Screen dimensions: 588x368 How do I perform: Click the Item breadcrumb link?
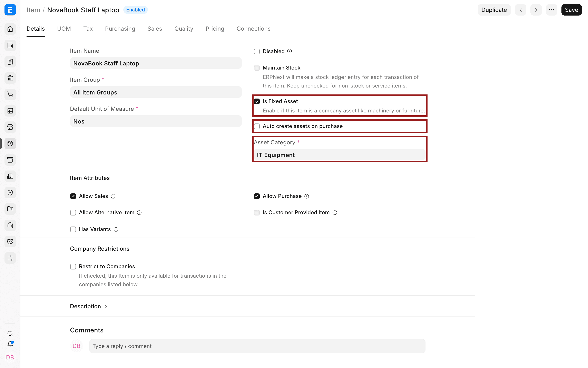[33, 10]
